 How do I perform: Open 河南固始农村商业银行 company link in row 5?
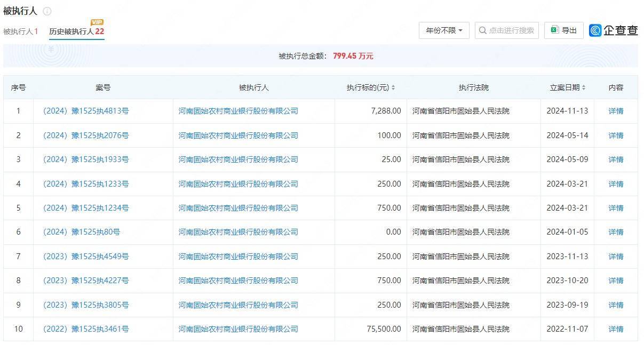[238, 208]
